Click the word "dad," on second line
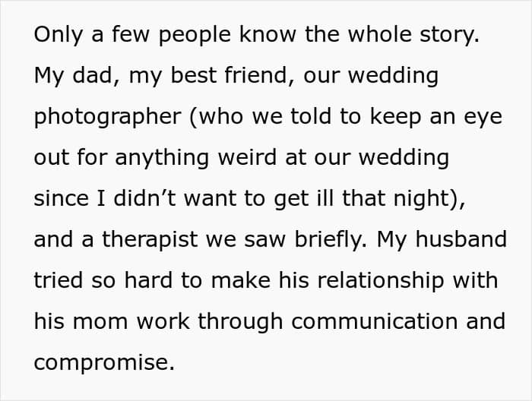The image size is (532, 401). click(92, 76)
